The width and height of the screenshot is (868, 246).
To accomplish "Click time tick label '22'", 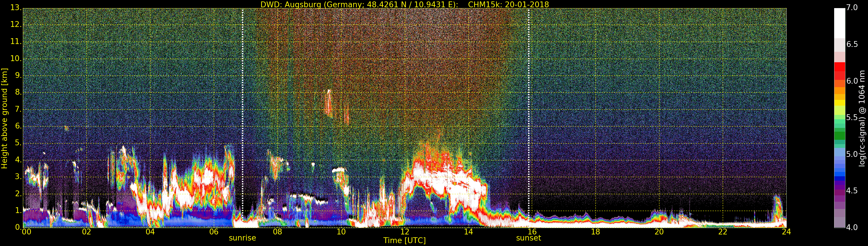I will pos(723,232).
